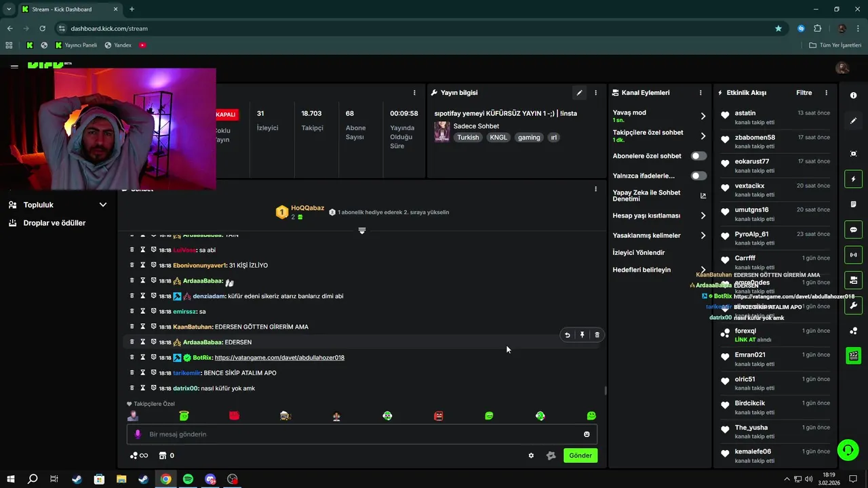This screenshot has height=488, width=868.
Task: Click hourglass timeout icon on emirssz message
Action: pos(143,311)
